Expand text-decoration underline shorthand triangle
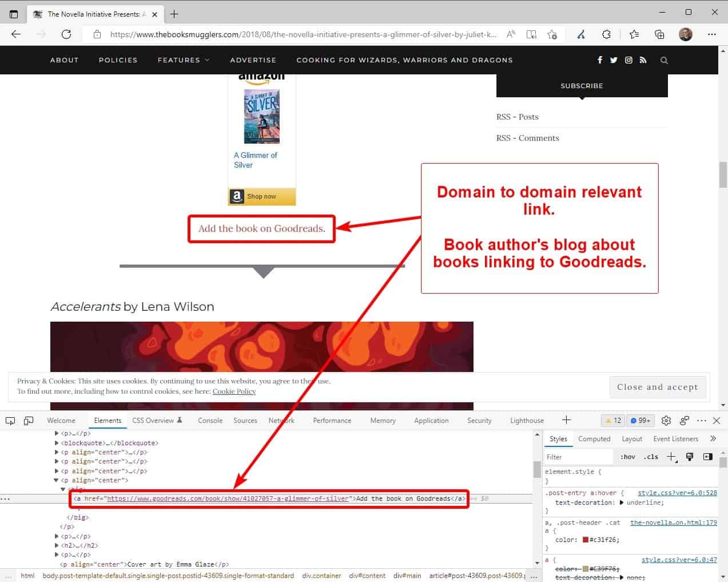The height and width of the screenshot is (582, 728). click(622, 502)
